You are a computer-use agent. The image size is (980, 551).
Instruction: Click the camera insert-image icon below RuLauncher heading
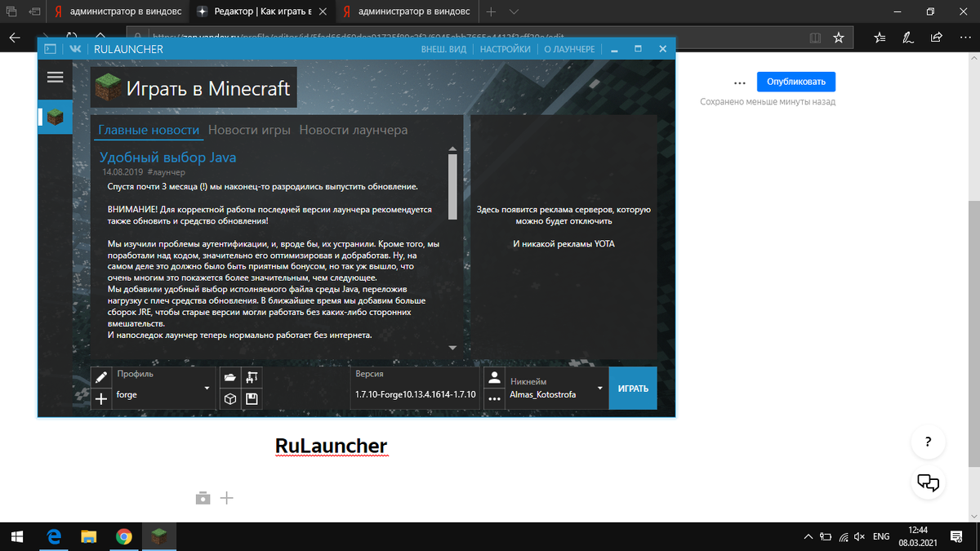(203, 498)
